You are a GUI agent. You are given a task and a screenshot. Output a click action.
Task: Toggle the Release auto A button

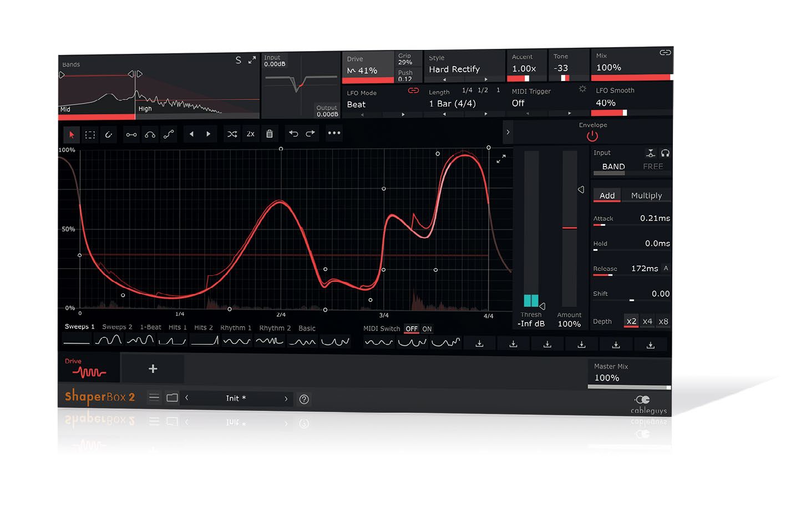click(x=666, y=268)
